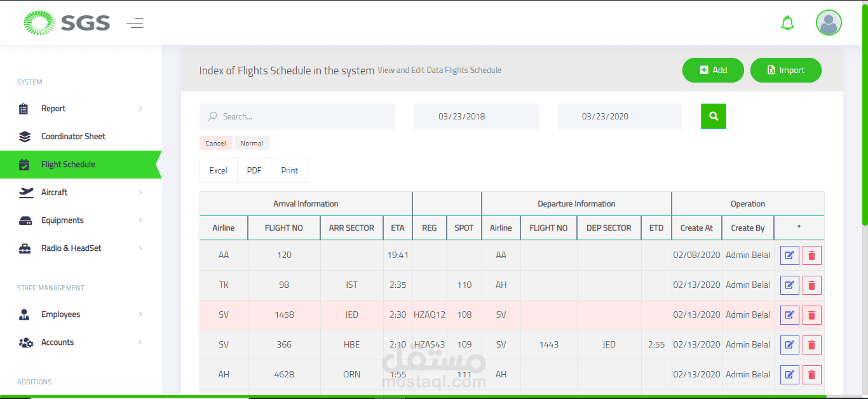Image resolution: width=868 pixels, height=399 pixels.
Task: Edit the flight 1458 row
Action: point(789,315)
